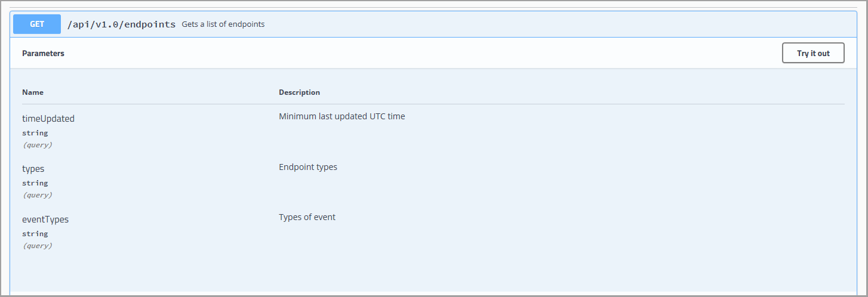Click empty area of the GET operation header bar
The height and width of the screenshot is (297, 868).
pos(537,24)
